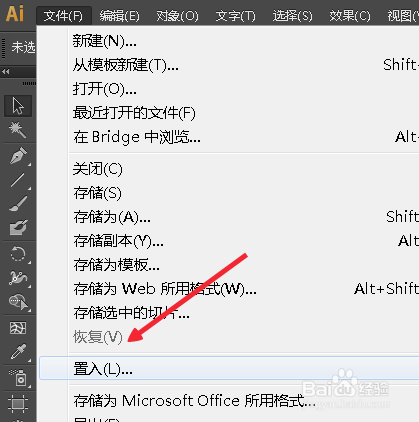Select the Line Segment tool
419x422 pixels.
coord(18,180)
